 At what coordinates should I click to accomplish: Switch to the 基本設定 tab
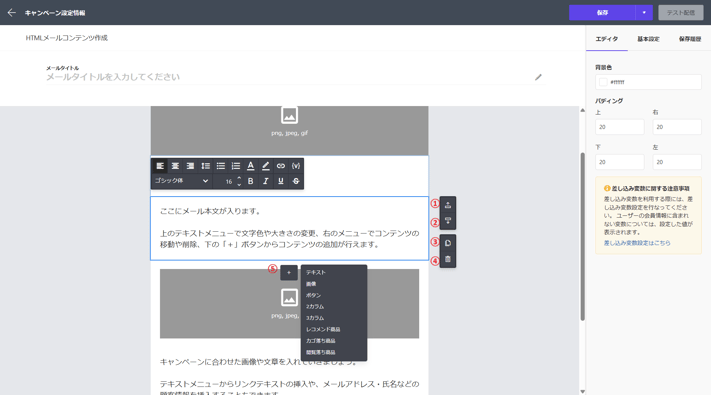tap(648, 39)
